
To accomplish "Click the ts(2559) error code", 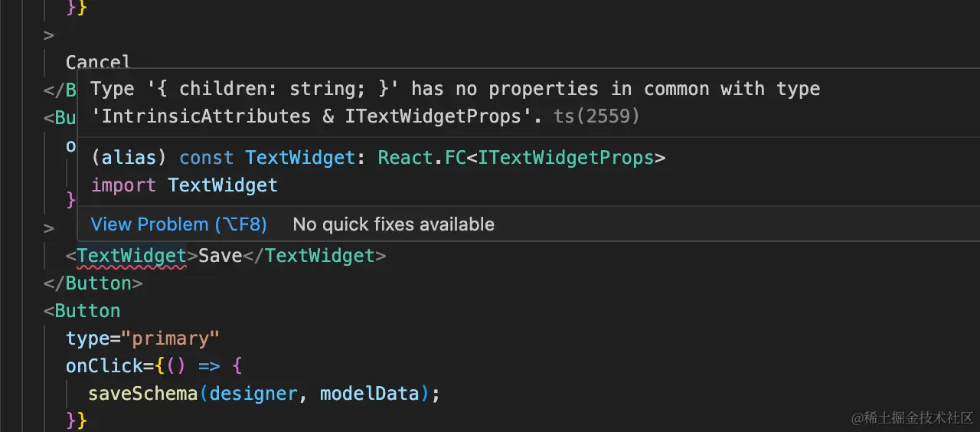I will 596,116.
